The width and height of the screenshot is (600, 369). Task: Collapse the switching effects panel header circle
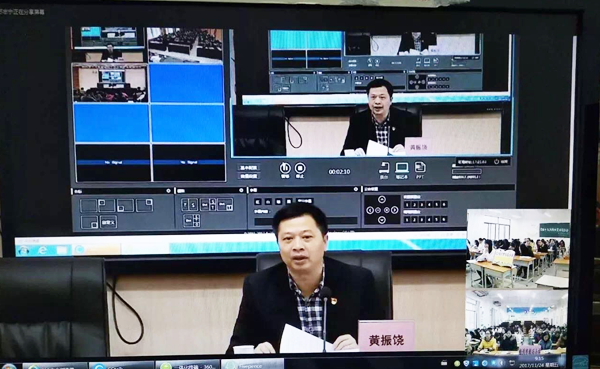[241, 190]
